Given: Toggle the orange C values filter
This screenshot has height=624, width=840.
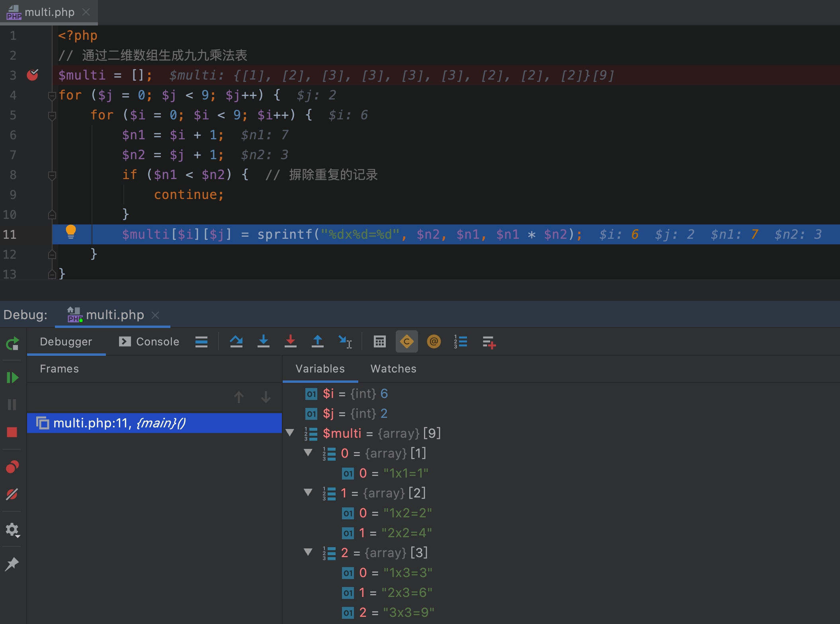Looking at the screenshot, I should pyautogui.click(x=407, y=342).
